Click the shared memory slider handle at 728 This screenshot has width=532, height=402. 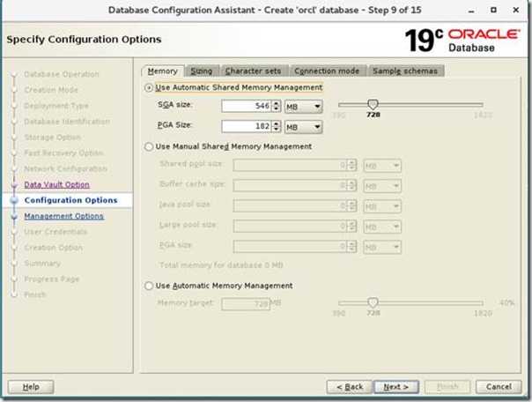click(x=373, y=104)
